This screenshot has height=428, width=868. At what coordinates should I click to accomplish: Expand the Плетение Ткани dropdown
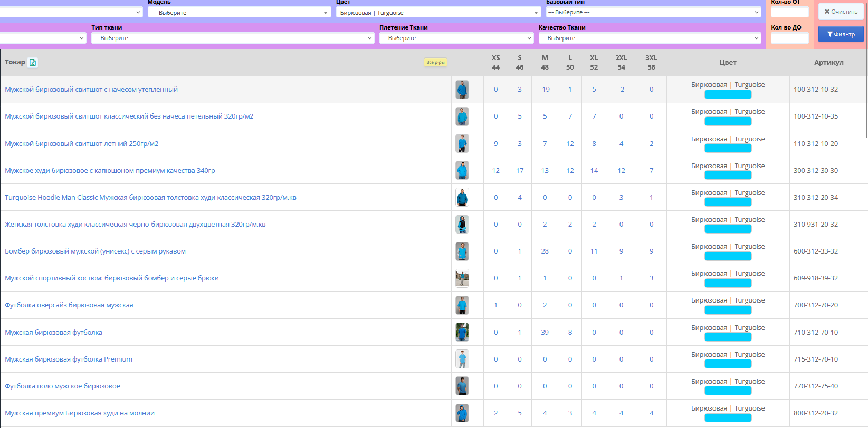(x=456, y=38)
